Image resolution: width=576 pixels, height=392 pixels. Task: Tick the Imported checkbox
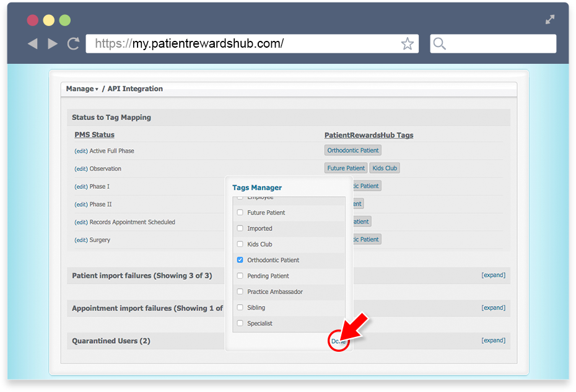pos(240,228)
